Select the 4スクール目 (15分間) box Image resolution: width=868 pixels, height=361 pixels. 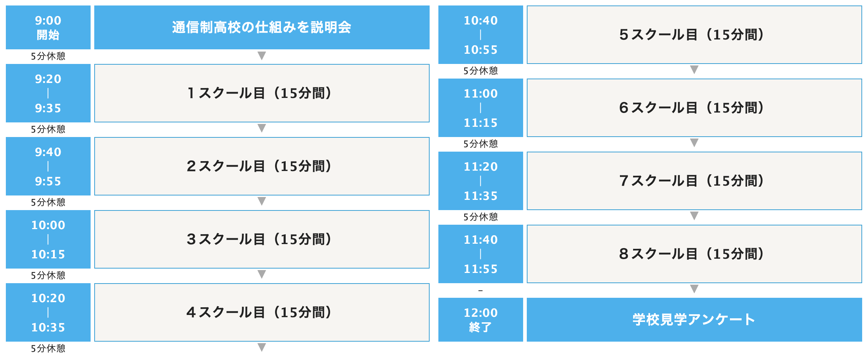(262, 312)
